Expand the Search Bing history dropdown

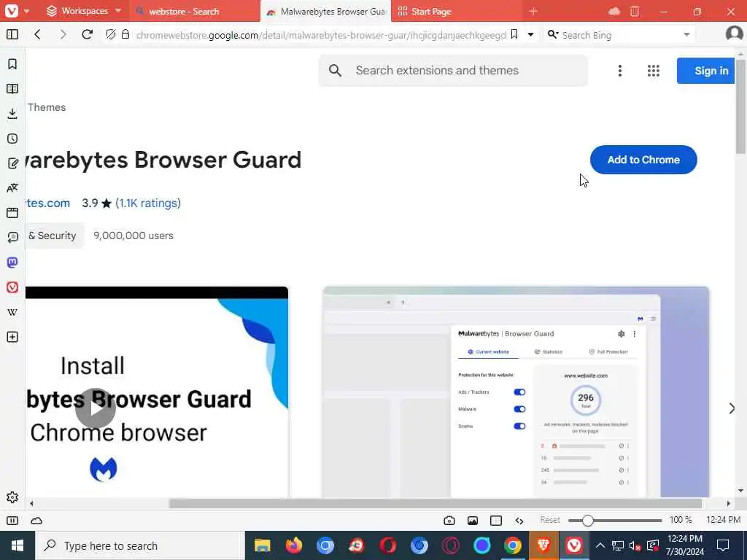[x=686, y=34]
